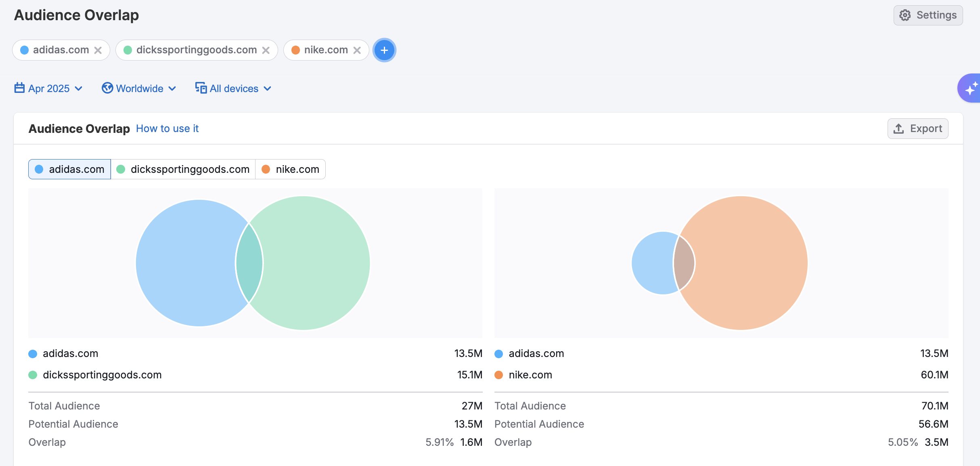
Task: Click the globe icon next to Worldwide
Action: tap(107, 88)
